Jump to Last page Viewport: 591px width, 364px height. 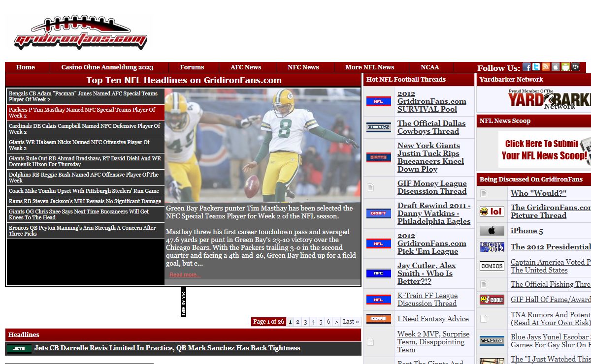[351, 322]
